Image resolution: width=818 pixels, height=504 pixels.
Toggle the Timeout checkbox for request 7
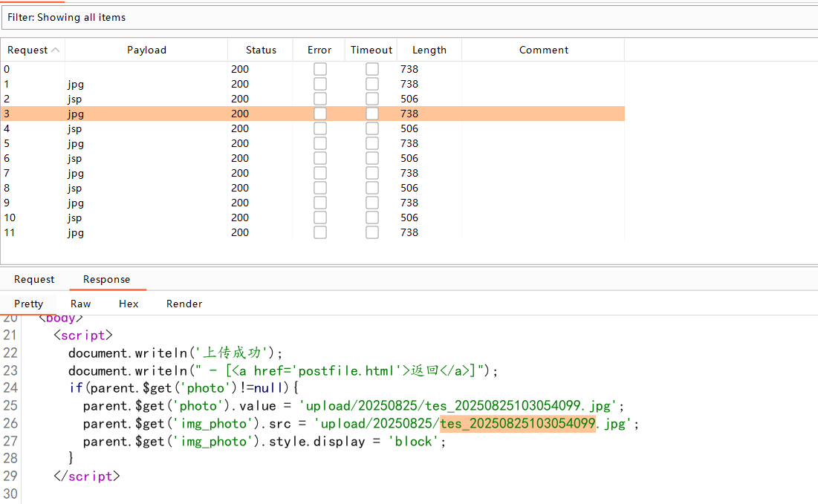(x=371, y=173)
